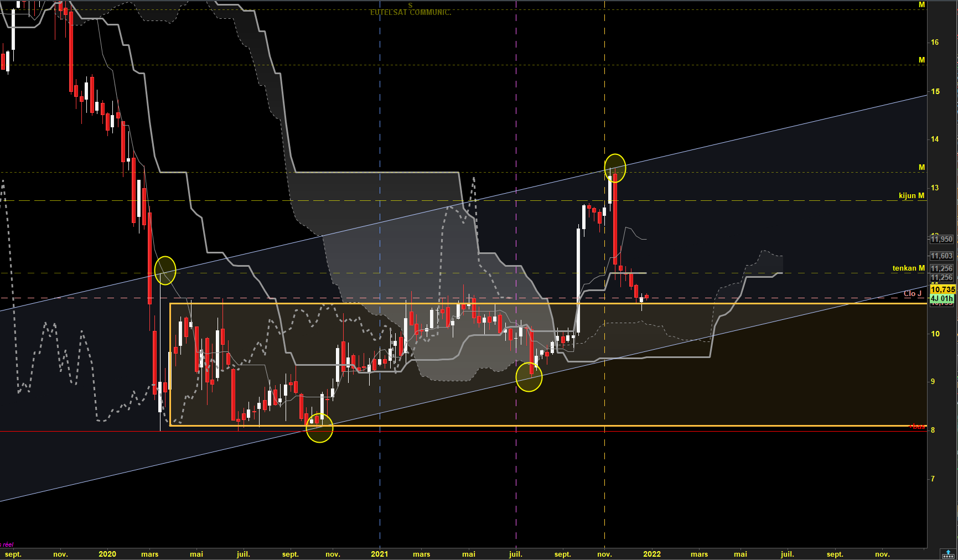958x560 pixels.
Task: Select the yellow circle near March 2020
Action: pyautogui.click(x=165, y=271)
